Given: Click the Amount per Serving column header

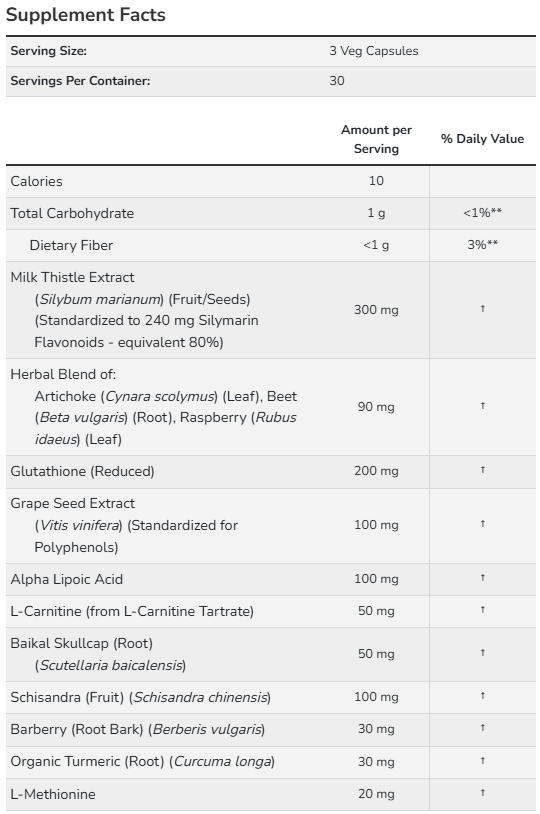Looking at the screenshot, I should [376, 139].
